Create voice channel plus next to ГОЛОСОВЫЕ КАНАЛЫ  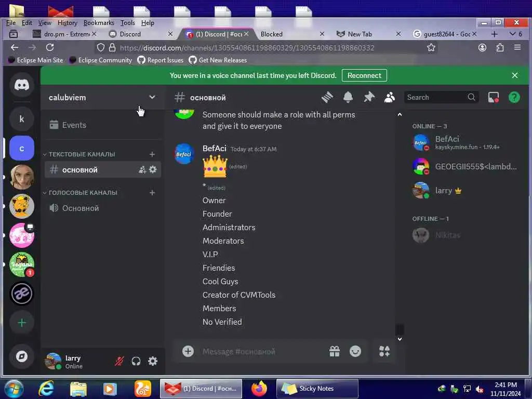coord(152,193)
